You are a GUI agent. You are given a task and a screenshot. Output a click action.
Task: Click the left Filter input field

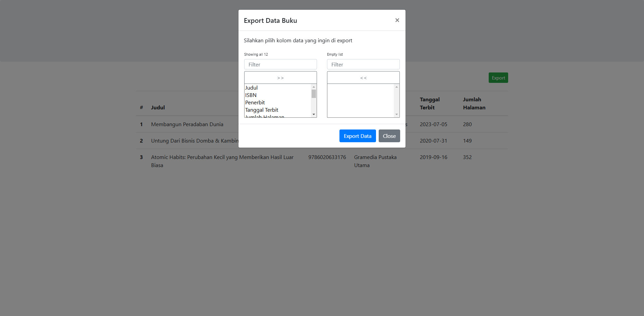point(280,64)
